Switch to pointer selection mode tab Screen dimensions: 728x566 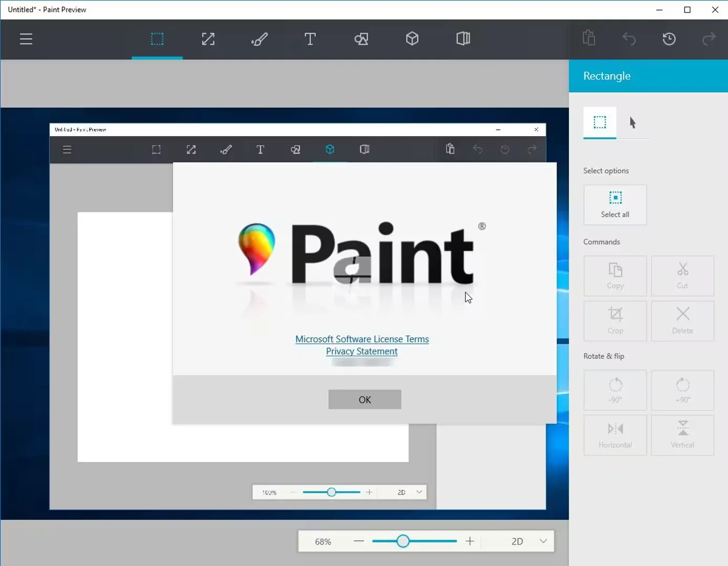coord(633,123)
